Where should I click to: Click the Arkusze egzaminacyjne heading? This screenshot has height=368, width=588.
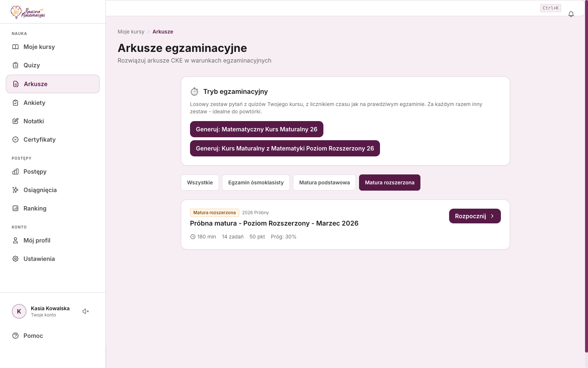(182, 48)
